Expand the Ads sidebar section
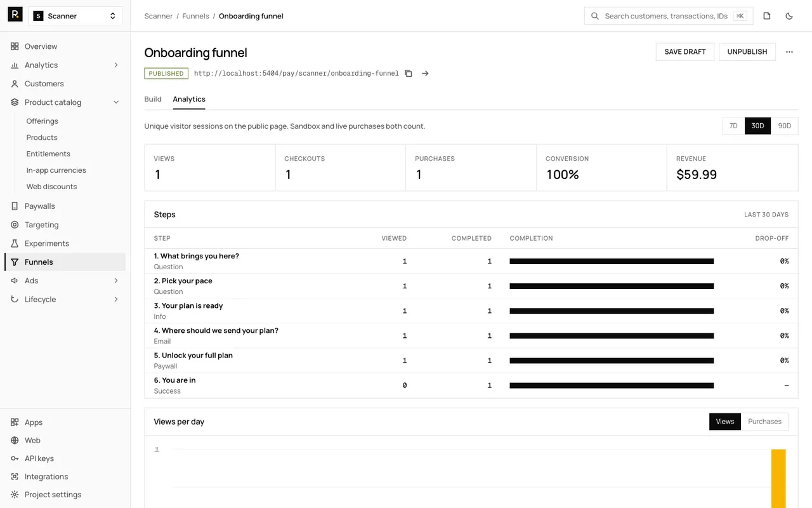Image resolution: width=812 pixels, height=508 pixels. (x=116, y=281)
